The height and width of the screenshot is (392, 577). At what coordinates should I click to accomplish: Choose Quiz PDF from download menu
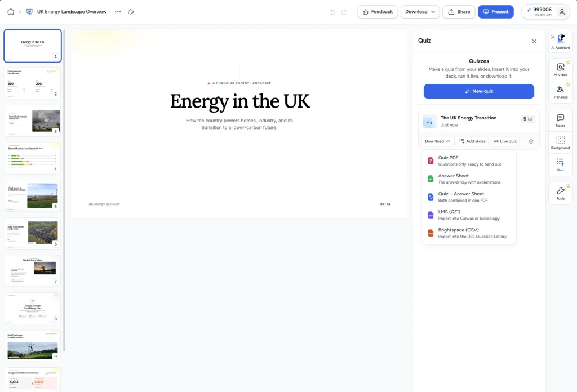(469, 161)
